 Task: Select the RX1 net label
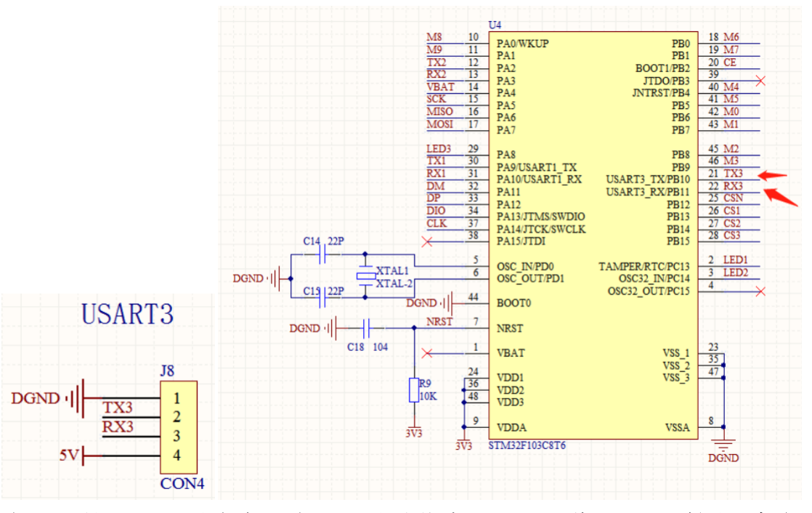click(436, 174)
